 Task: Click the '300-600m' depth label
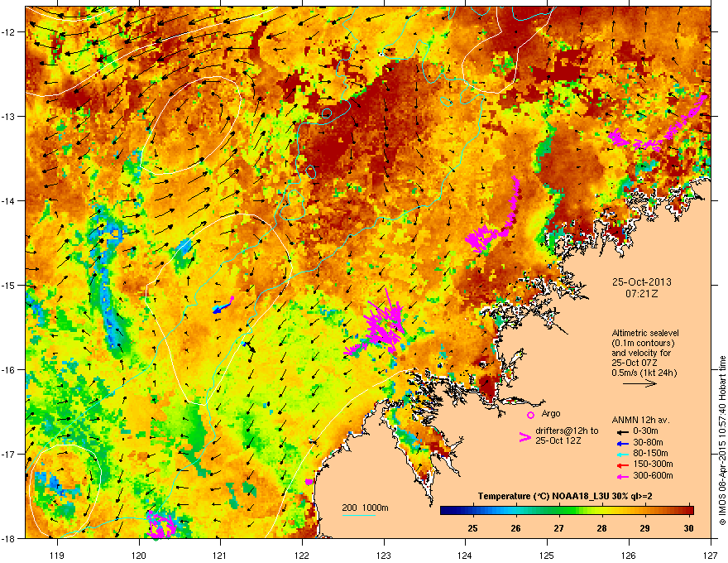tap(653, 476)
